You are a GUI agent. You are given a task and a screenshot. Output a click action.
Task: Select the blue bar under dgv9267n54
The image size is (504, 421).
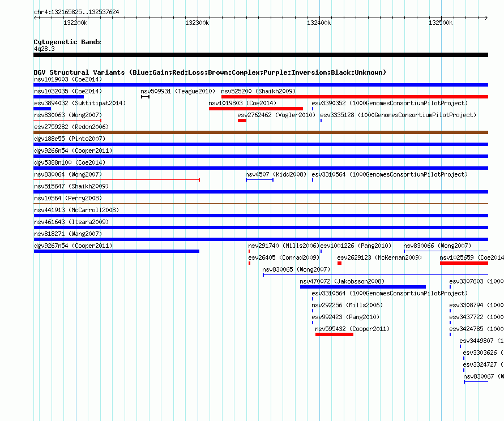[x=116, y=251]
